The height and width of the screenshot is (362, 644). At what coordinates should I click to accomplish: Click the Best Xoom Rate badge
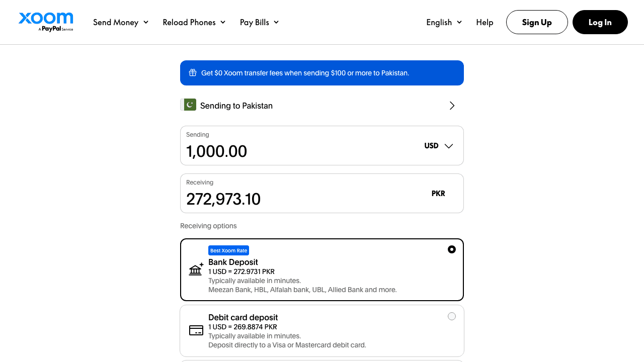(x=229, y=250)
